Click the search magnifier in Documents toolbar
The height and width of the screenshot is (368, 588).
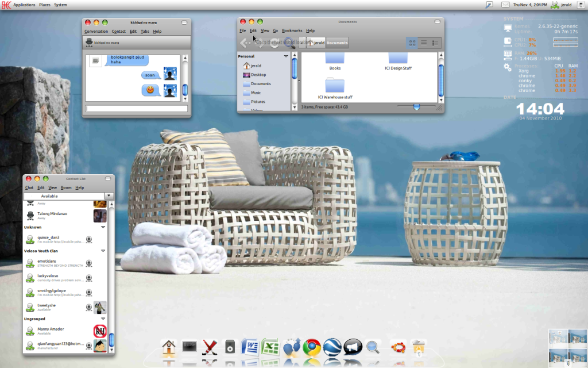[x=289, y=43]
